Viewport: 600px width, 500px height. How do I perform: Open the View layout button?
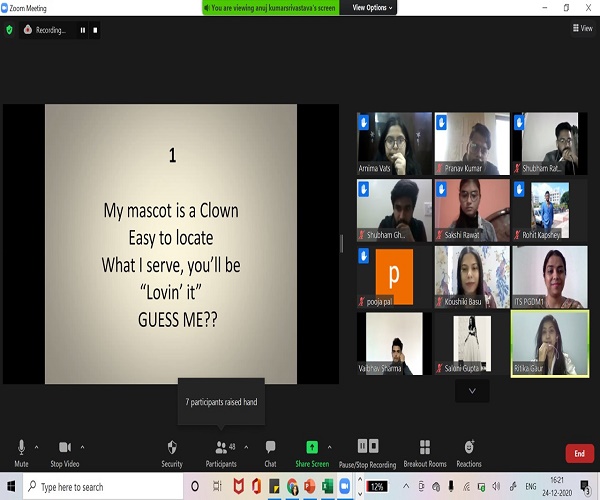click(x=582, y=28)
